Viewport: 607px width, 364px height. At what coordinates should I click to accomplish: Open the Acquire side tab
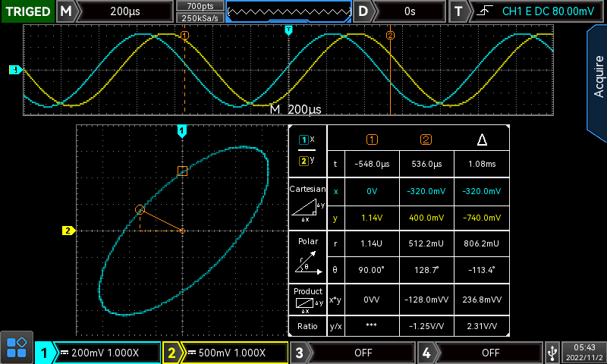click(597, 74)
